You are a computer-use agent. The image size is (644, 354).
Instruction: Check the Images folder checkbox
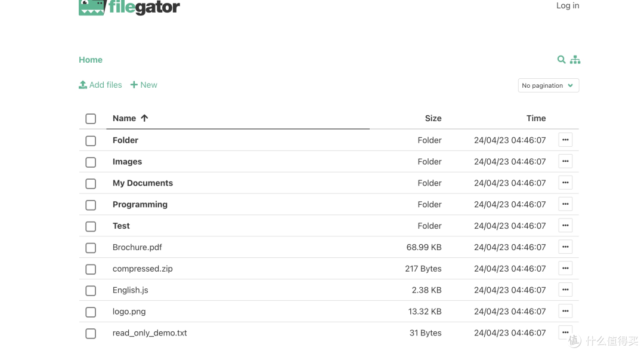(x=91, y=162)
